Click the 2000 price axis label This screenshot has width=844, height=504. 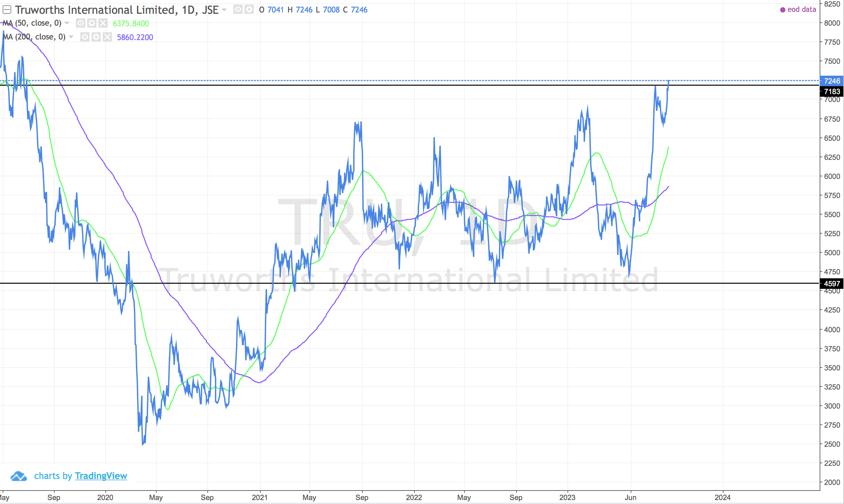coord(832,482)
